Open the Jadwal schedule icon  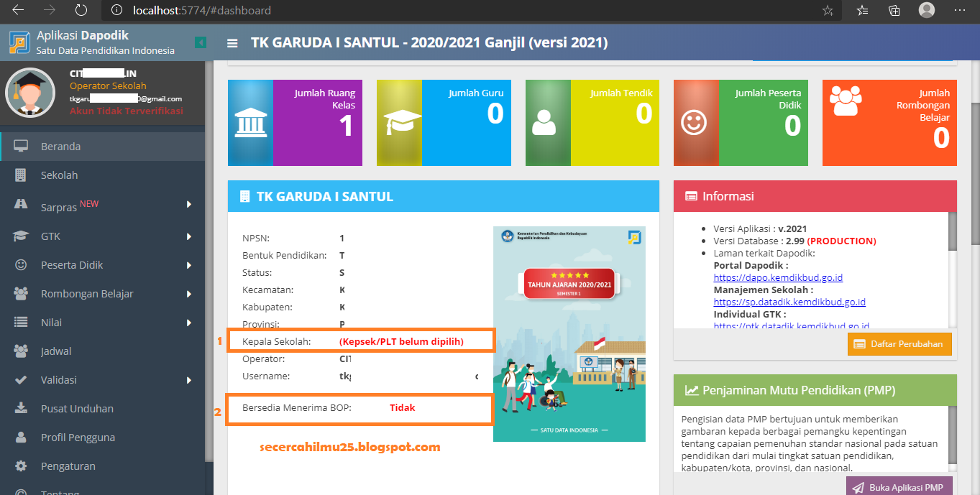click(22, 351)
